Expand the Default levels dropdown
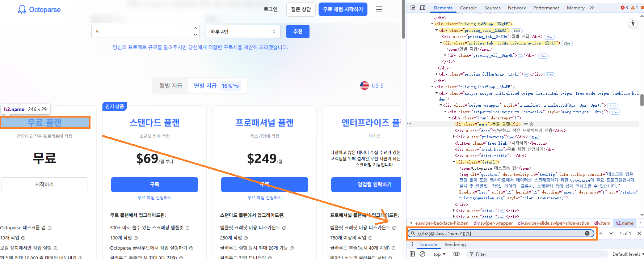The image size is (644, 259). coord(627,254)
